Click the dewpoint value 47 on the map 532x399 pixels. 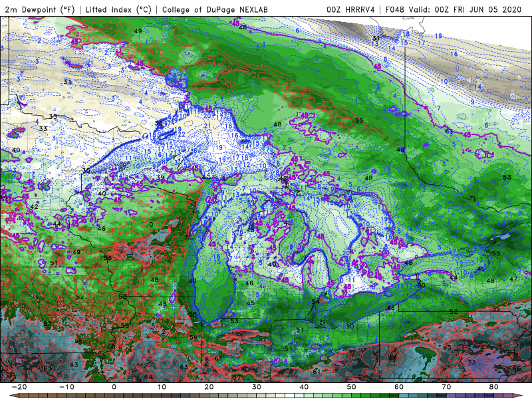513,279
